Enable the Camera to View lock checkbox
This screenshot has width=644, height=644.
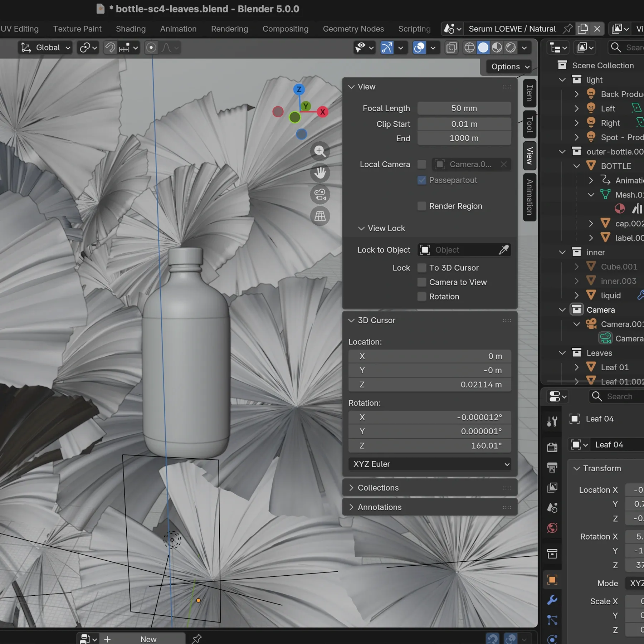click(421, 282)
